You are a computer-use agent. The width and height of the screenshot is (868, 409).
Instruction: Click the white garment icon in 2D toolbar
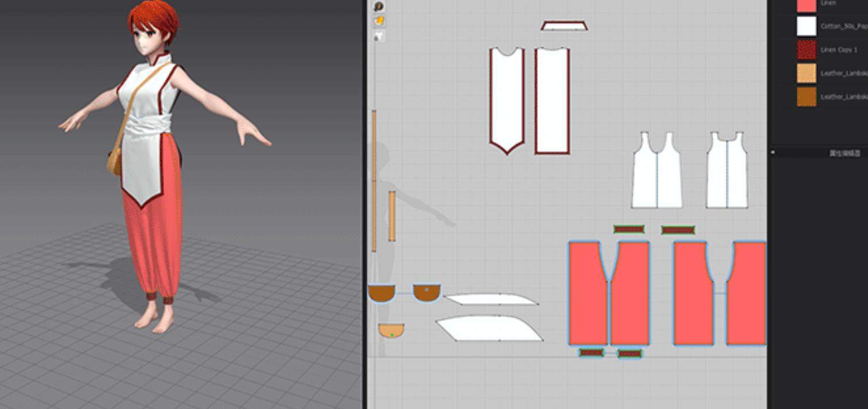pos(379,36)
